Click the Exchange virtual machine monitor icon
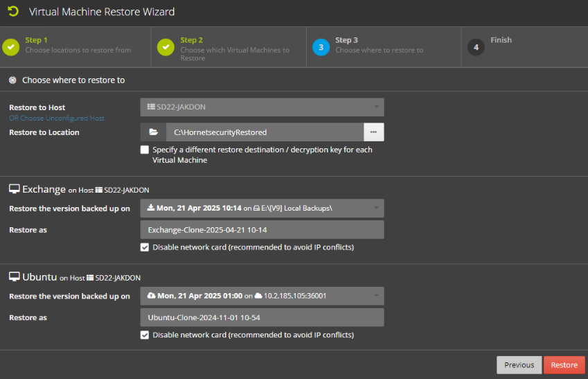This screenshot has width=588, height=379. point(14,189)
